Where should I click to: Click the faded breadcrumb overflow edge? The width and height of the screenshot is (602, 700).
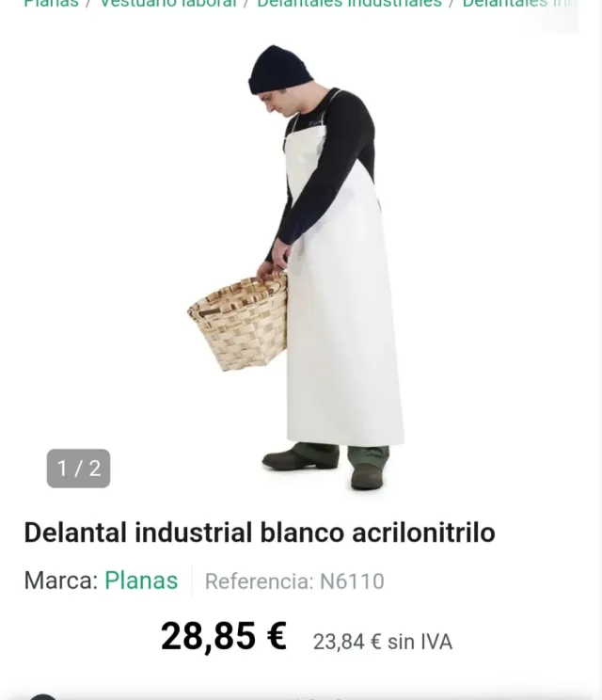click(551, 16)
